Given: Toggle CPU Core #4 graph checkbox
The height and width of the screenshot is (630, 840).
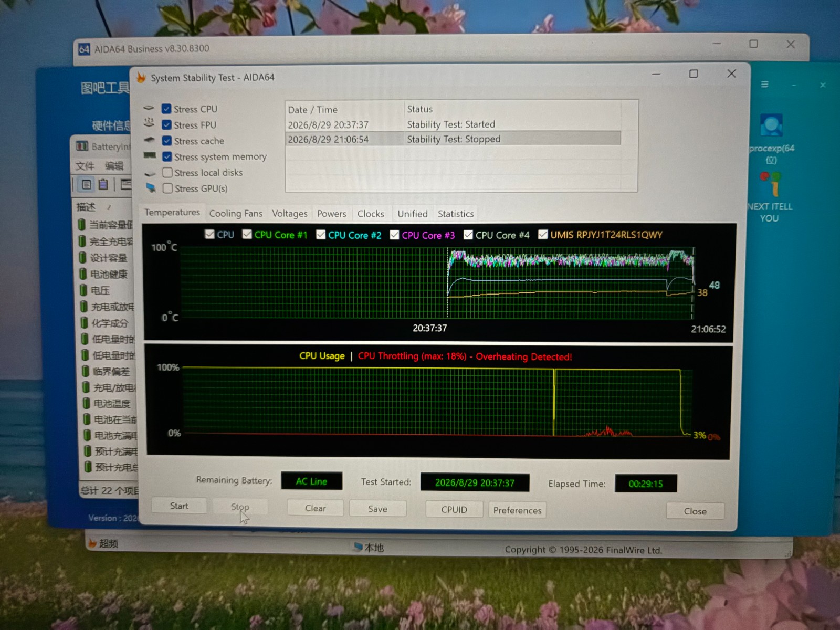Looking at the screenshot, I should tap(468, 235).
